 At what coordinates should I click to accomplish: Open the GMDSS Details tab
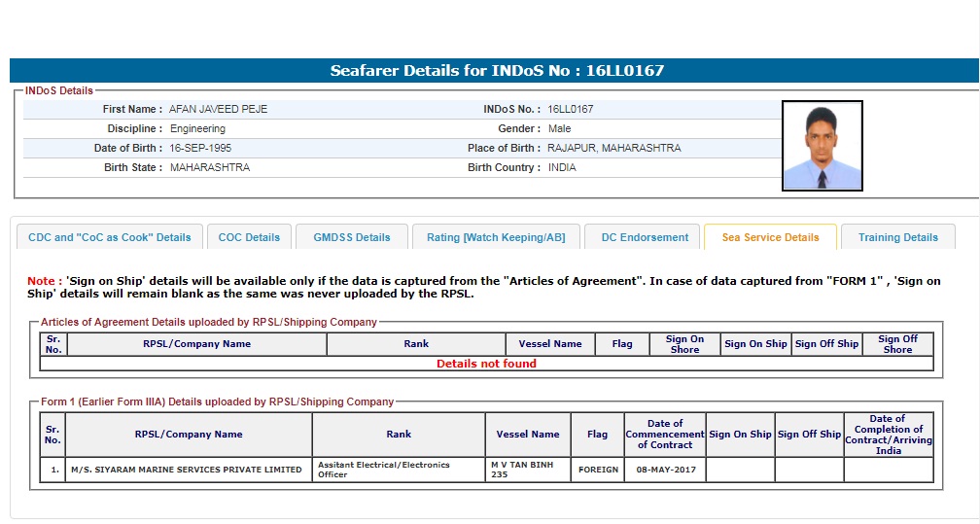pyautogui.click(x=351, y=237)
